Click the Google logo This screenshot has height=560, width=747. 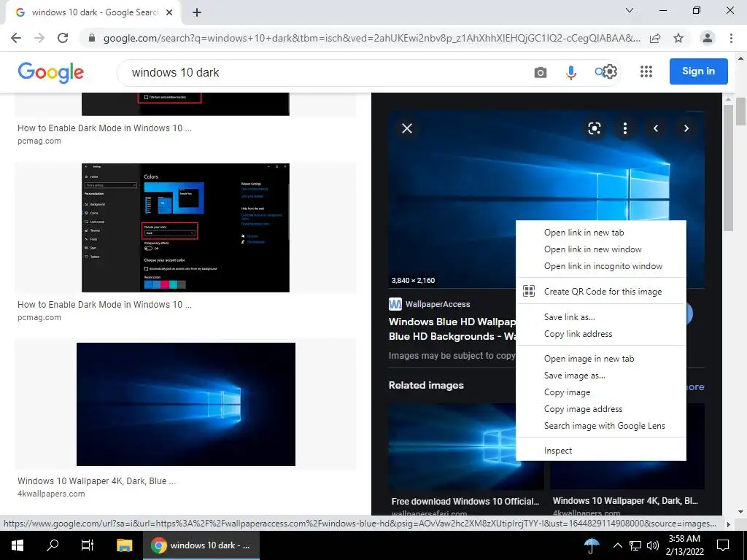point(50,72)
